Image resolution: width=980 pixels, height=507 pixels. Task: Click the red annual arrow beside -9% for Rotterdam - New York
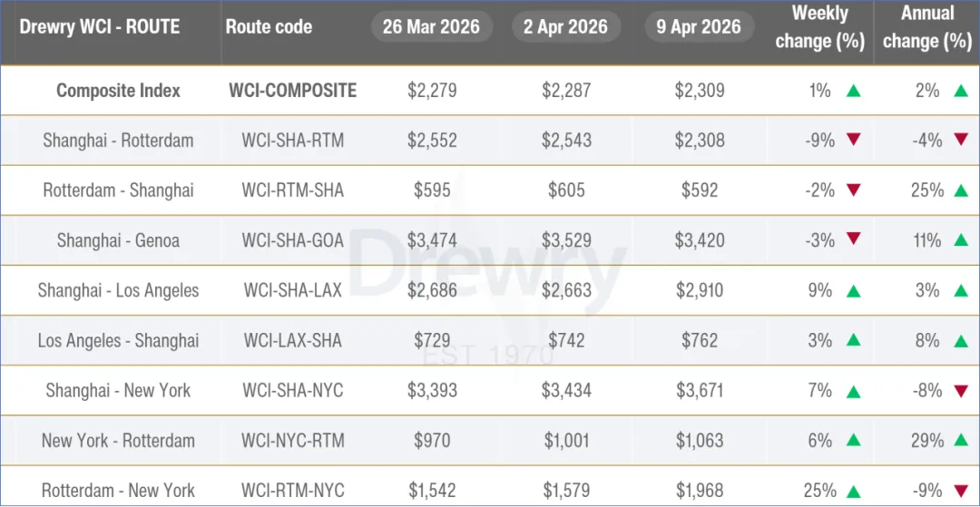click(x=961, y=490)
